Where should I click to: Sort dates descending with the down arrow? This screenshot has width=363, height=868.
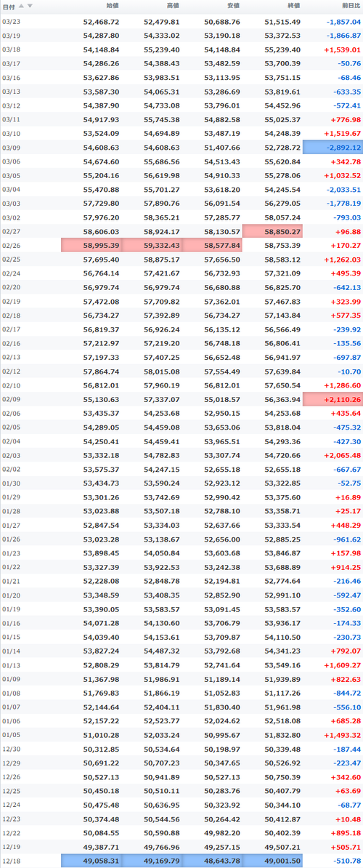pyautogui.click(x=30, y=6)
